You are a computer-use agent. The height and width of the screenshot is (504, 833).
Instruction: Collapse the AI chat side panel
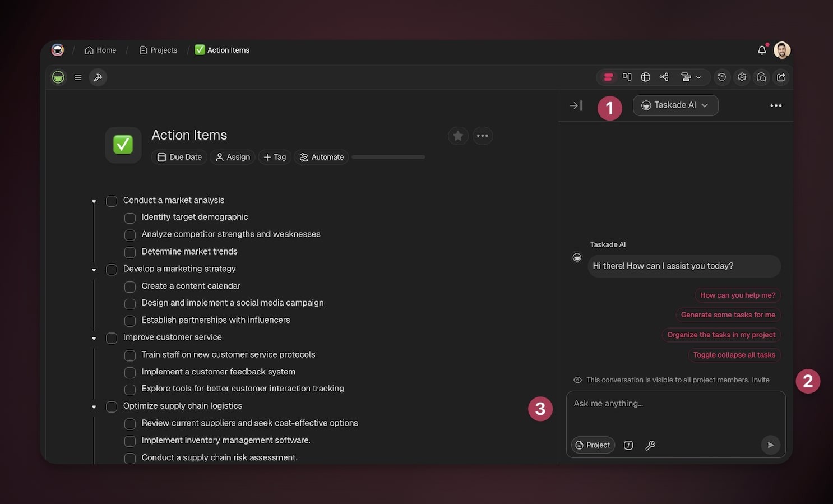click(575, 105)
